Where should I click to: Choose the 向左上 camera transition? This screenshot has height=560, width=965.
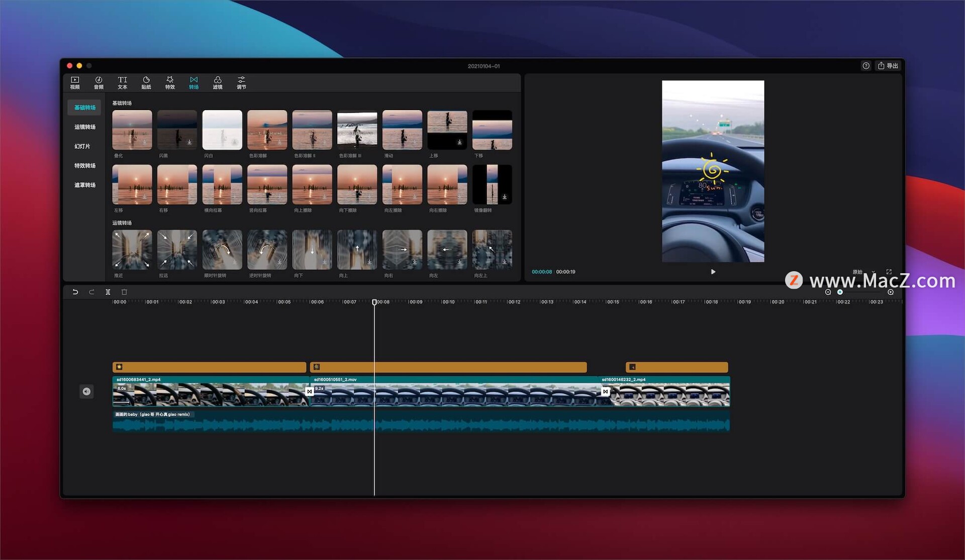coord(492,250)
